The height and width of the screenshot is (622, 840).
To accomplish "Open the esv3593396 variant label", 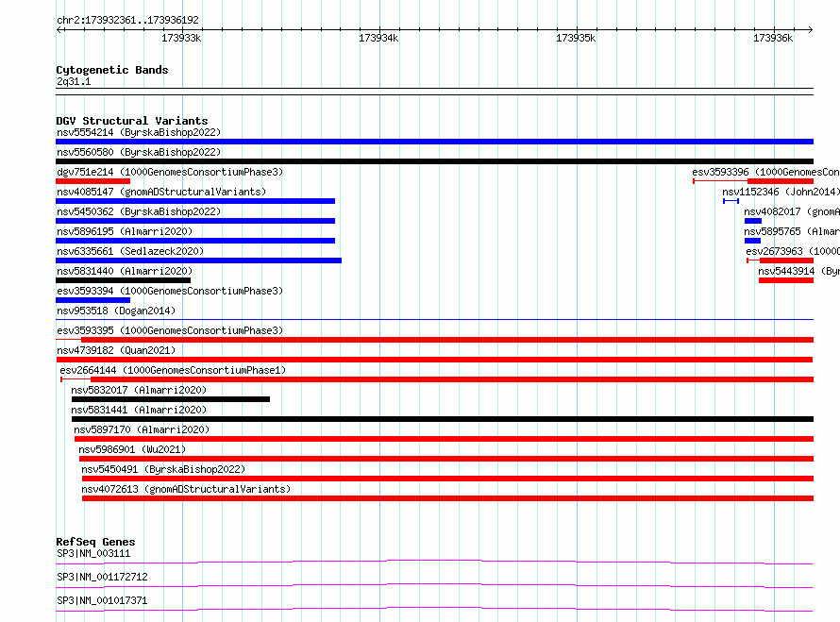I will (x=765, y=172).
